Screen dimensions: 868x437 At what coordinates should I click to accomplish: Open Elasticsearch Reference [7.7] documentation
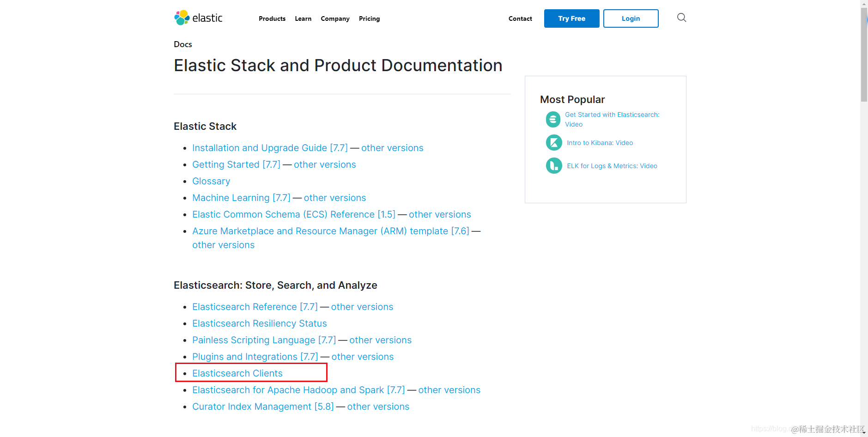(x=255, y=307)
